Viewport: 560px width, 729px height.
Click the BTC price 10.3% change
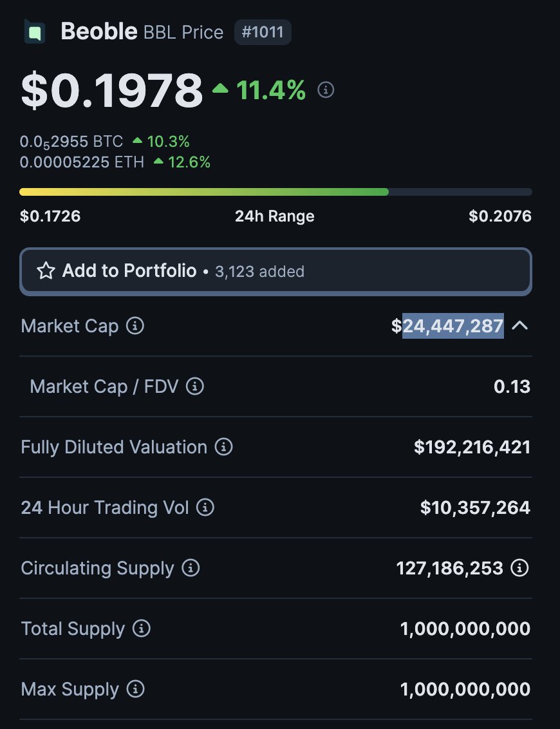point(161,142)
